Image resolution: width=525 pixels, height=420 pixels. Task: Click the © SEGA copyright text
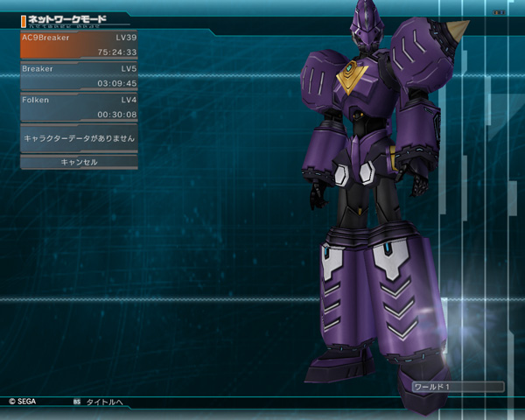(x=23, y=402)
